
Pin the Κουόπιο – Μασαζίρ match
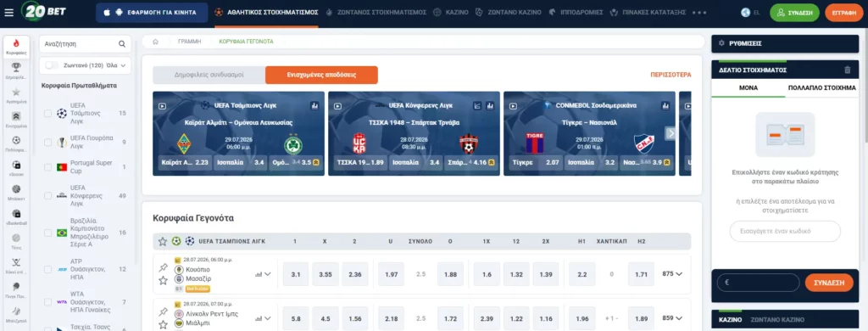[x=163, y=267]
